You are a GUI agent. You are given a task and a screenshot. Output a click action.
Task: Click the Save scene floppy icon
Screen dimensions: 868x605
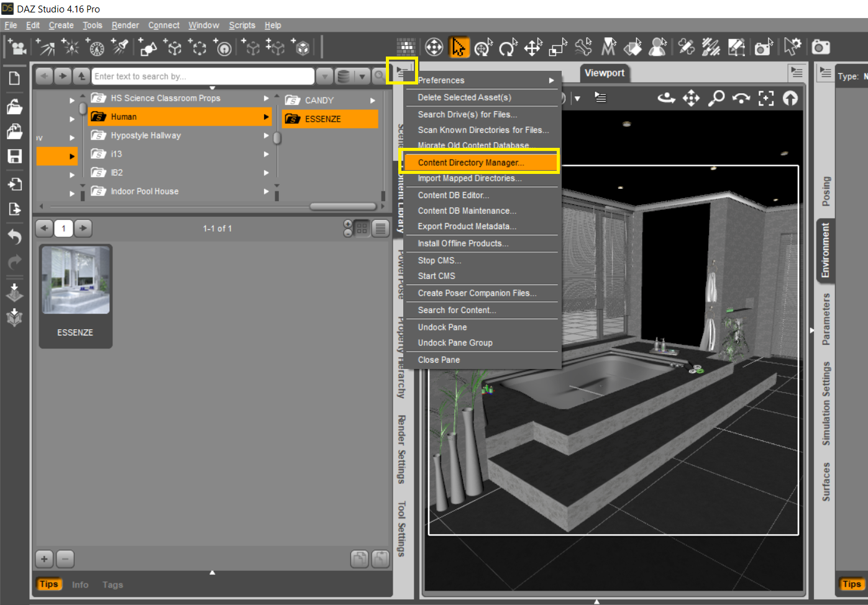pos(14,156)
